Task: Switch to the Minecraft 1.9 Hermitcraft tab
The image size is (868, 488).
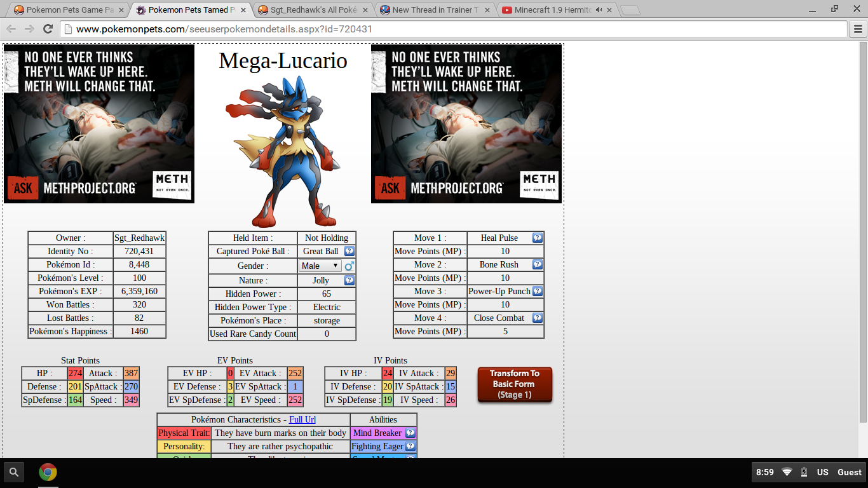Action: [553, 10]
